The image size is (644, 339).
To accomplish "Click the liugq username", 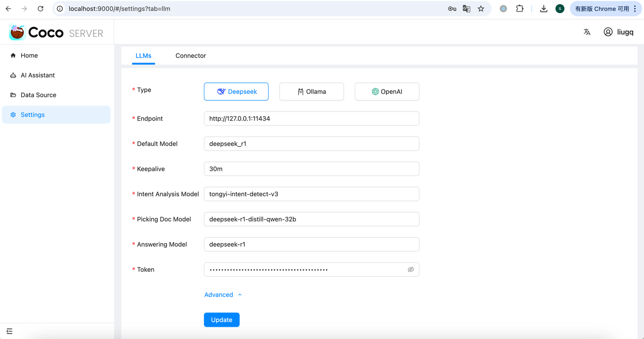I will [625, 32].
